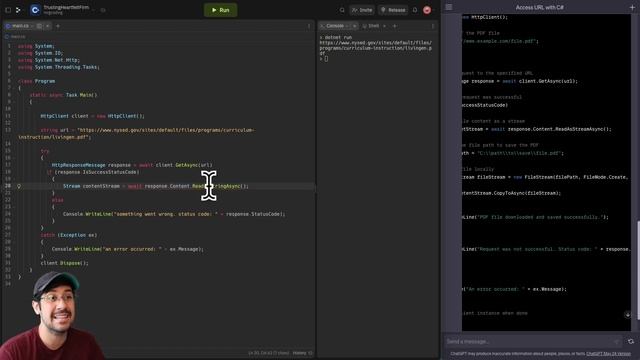The height and width of the screenshot is (360, 640).
Task: Click the lightbulb hint on line 20
Action: point(19,186)
